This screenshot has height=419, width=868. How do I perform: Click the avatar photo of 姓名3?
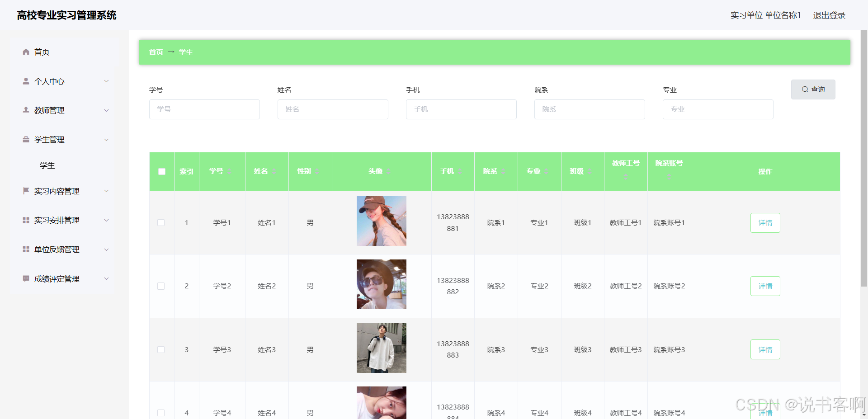tap(382, 348)
